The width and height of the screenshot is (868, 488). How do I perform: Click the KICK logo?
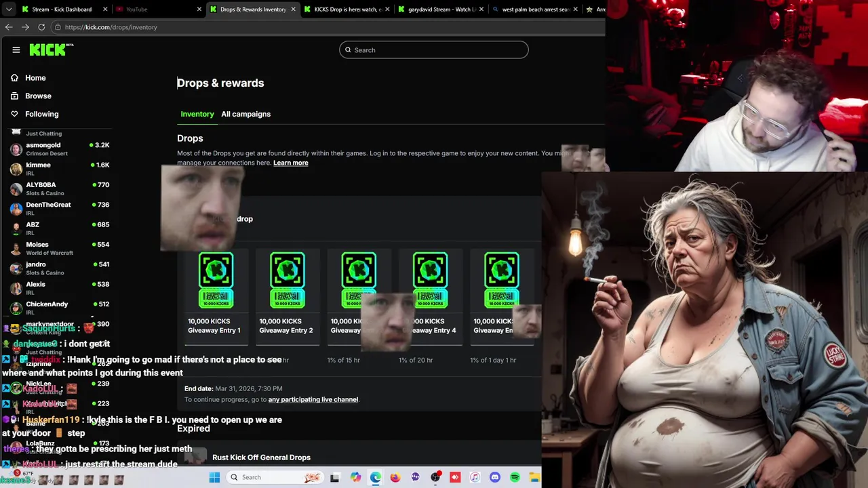pos(52,49)
